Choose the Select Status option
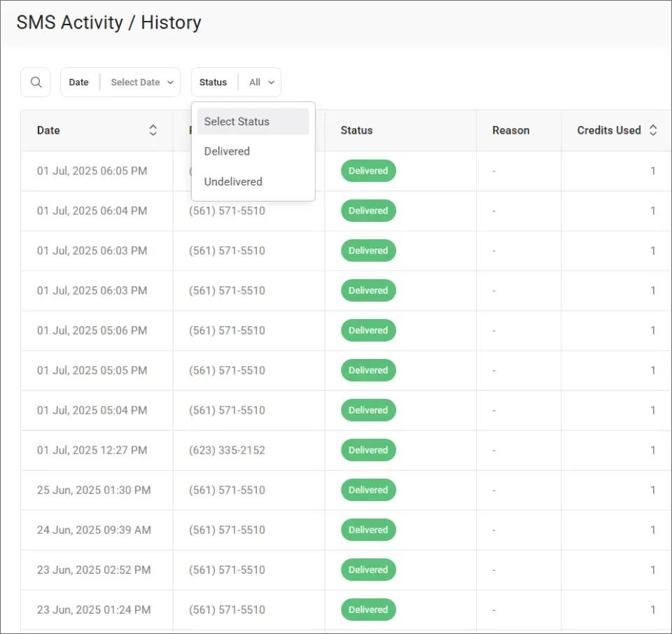Viewport: 672px width, 634px height. (237, 121)
